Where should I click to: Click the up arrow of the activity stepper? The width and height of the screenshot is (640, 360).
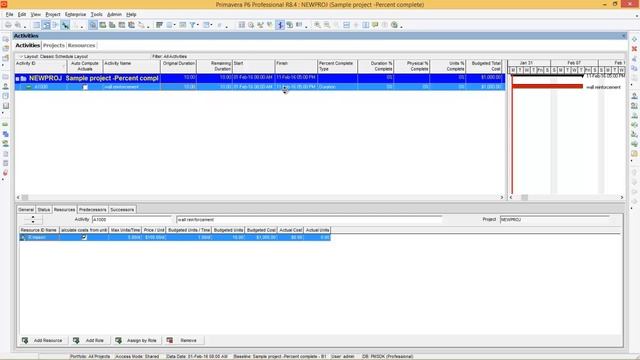[x=33, y=218]
